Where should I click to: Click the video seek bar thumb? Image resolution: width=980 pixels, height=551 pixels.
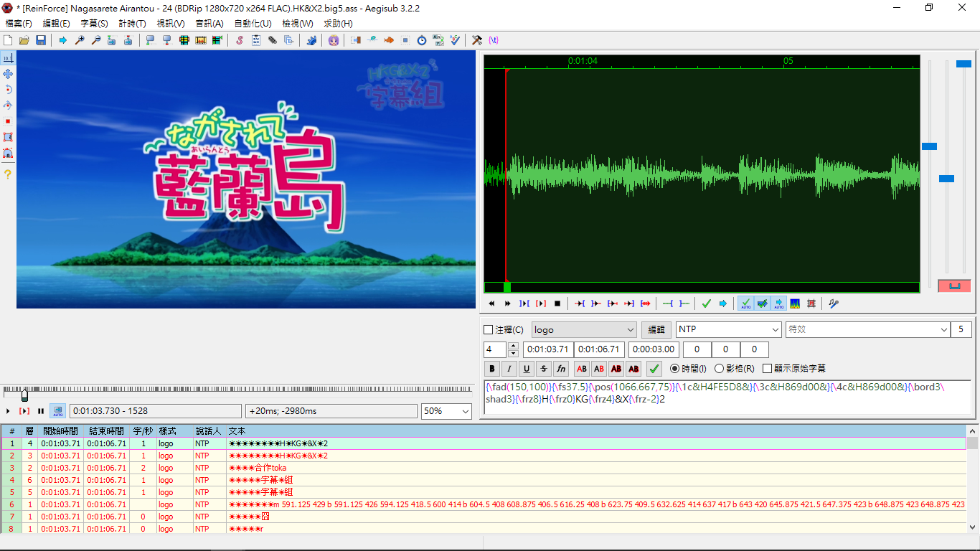pos(24,395)
